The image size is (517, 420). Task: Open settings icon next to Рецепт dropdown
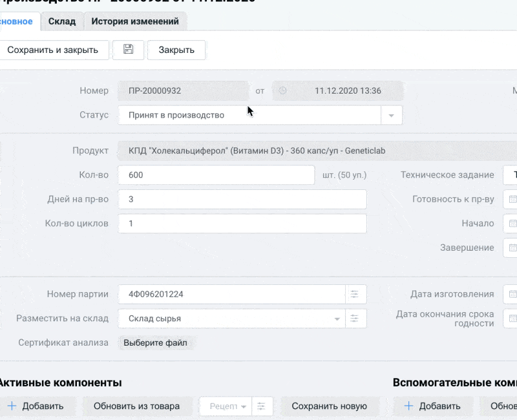click(262, 406)
